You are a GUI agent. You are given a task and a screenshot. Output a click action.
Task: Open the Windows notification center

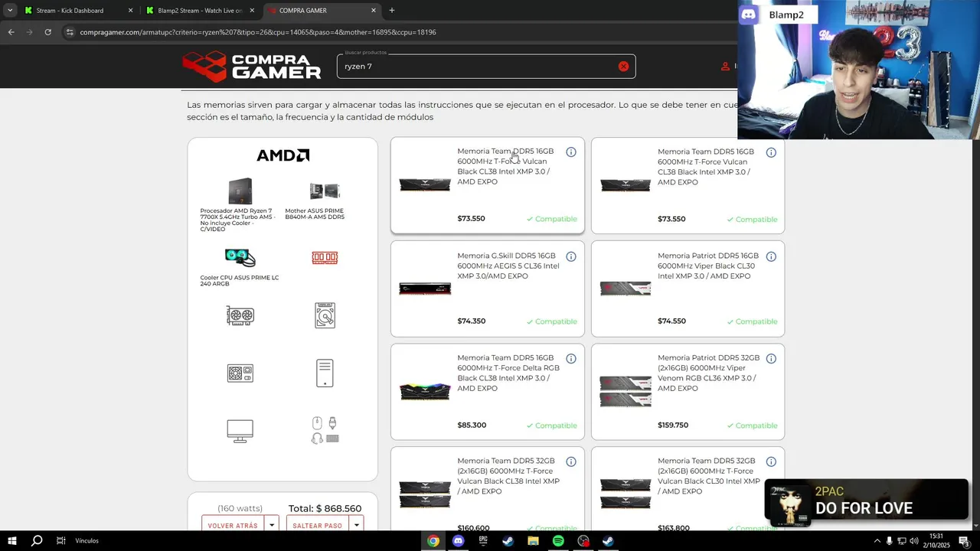964,541
